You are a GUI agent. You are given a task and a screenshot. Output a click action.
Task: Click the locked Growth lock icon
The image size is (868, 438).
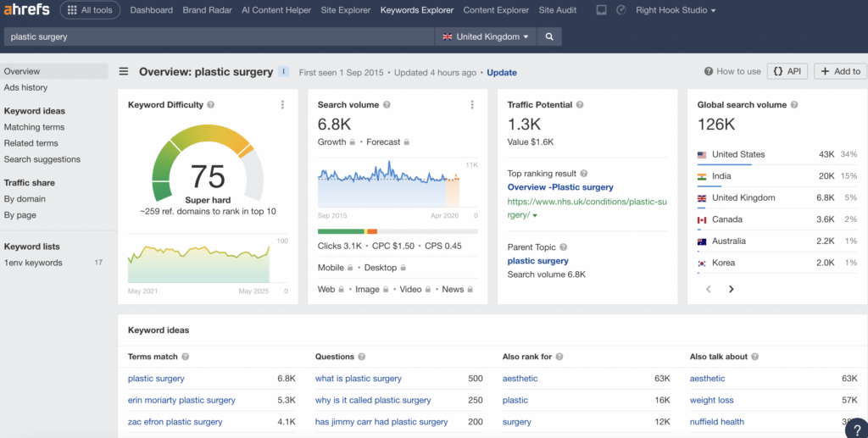click(352, 142)
